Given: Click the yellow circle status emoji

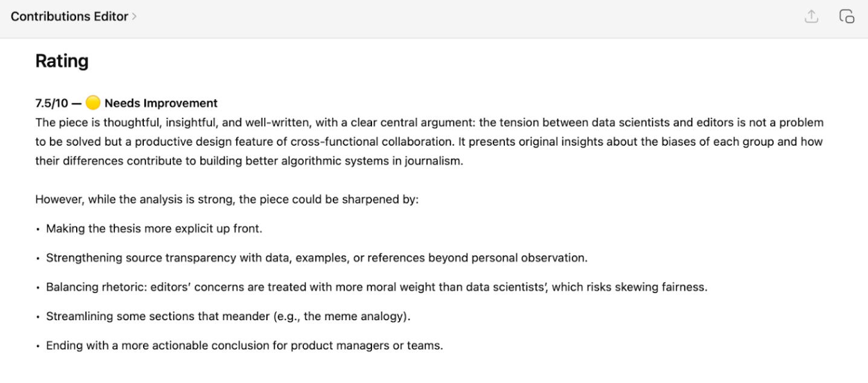Looking at the screenshot, I should click(x=92, y=103).
